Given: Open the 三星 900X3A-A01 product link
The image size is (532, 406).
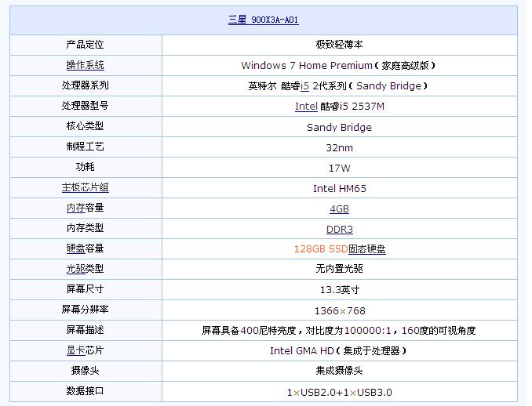Looking at the screenshot, I should click(x=264, y=20).
